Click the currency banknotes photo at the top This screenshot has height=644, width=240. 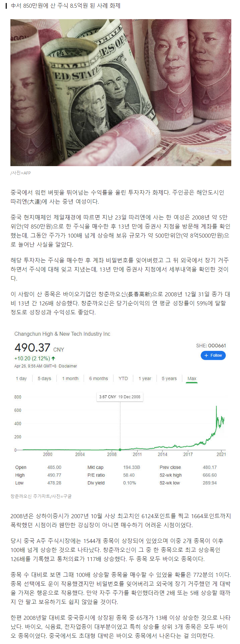click(120, 93)
